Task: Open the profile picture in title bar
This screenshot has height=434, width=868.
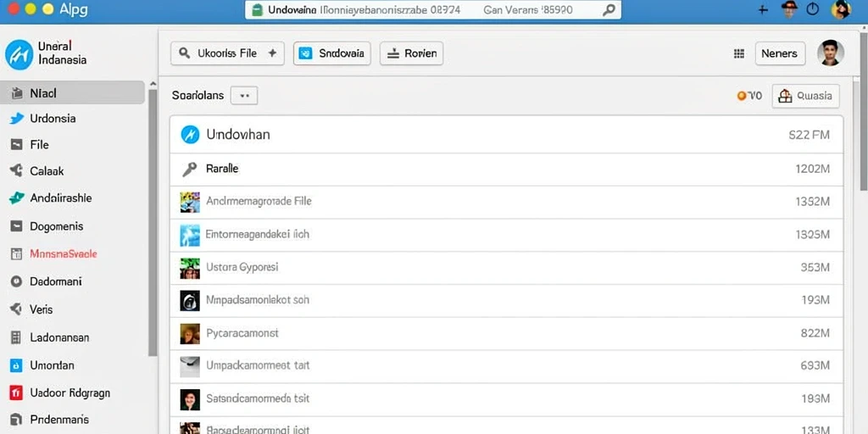Action: coord(841,9)
